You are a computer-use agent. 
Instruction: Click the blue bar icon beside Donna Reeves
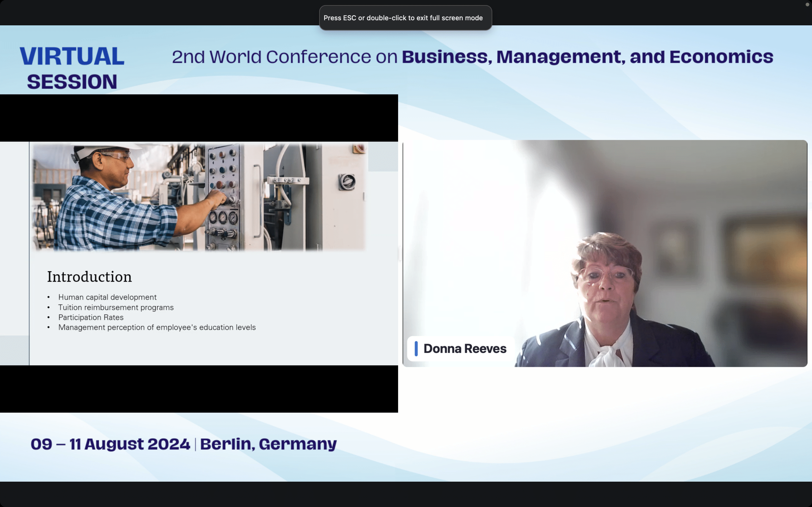(x=416, y=349)
